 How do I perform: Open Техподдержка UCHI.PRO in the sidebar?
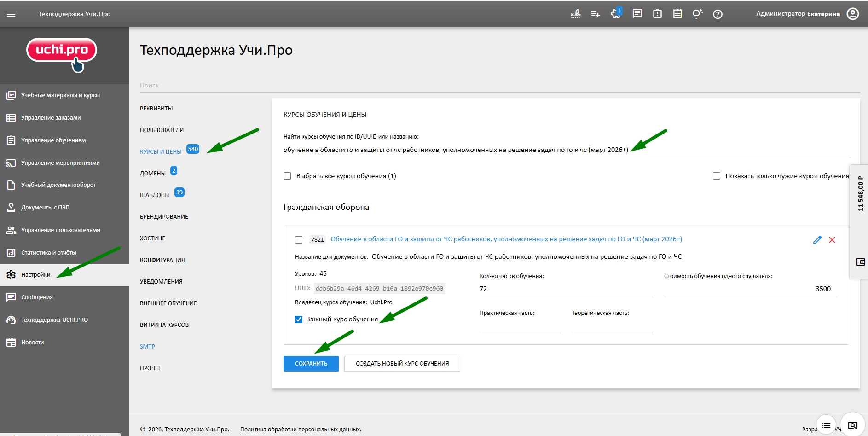[x=64, y=320]
